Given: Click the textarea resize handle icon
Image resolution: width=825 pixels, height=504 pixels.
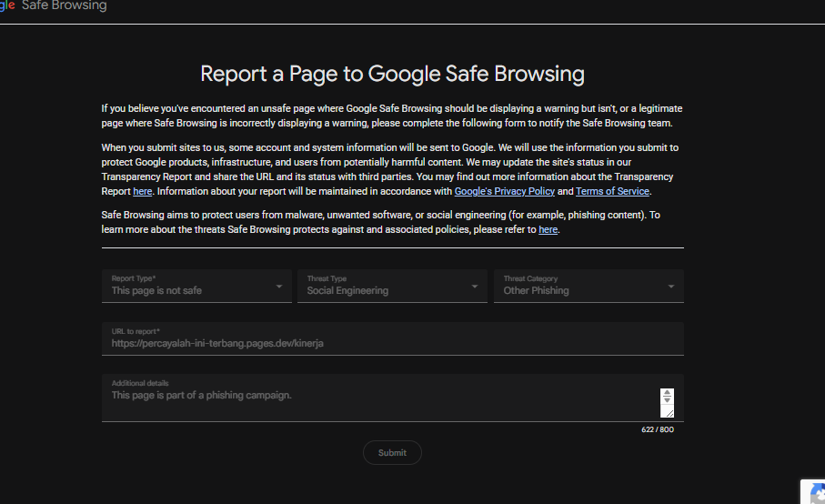Looking at the screenshot, I should (x=669, y=413).
